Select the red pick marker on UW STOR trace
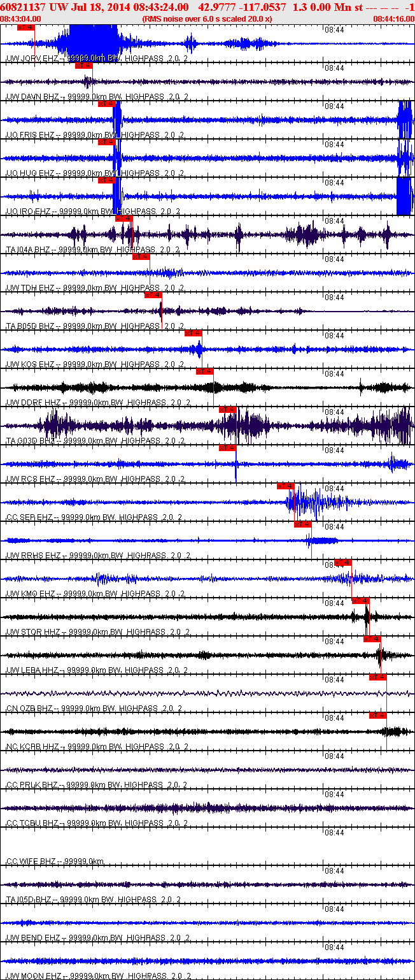The width and height of the screenshot is (415, 980). tap(360, 601)
